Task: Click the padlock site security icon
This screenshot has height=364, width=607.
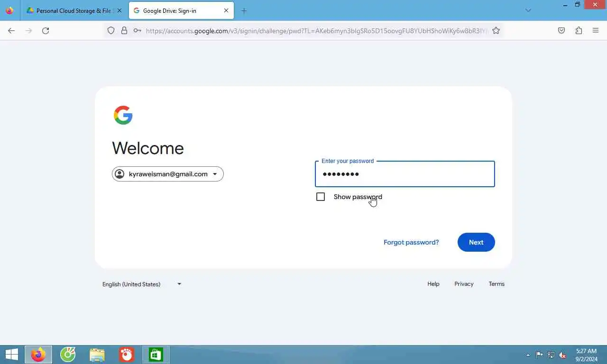Action: point(124,30)
